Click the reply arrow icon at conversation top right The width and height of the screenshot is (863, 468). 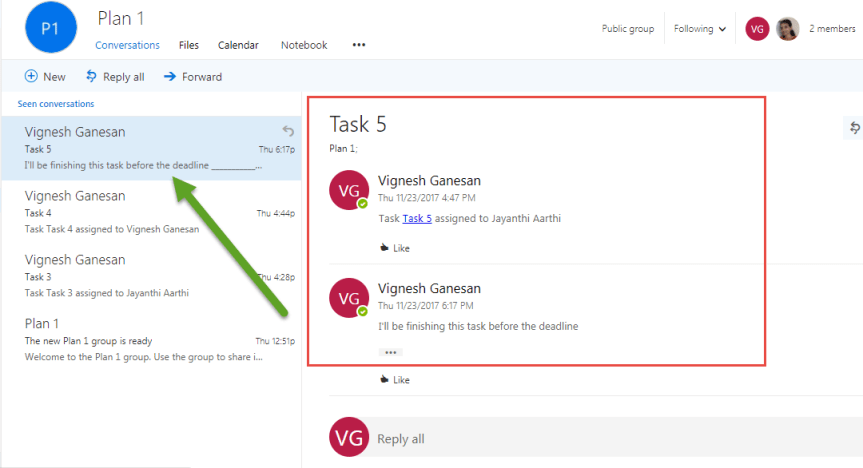tap(855, 127)
